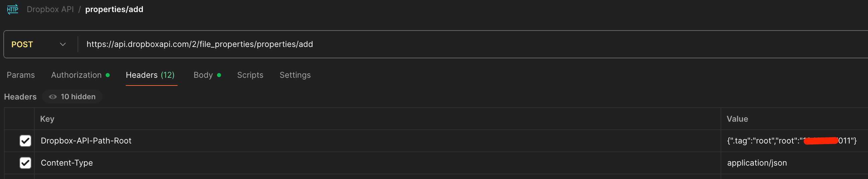Click the Key column header
Screen dimensions: 868x179
(47, 119)
